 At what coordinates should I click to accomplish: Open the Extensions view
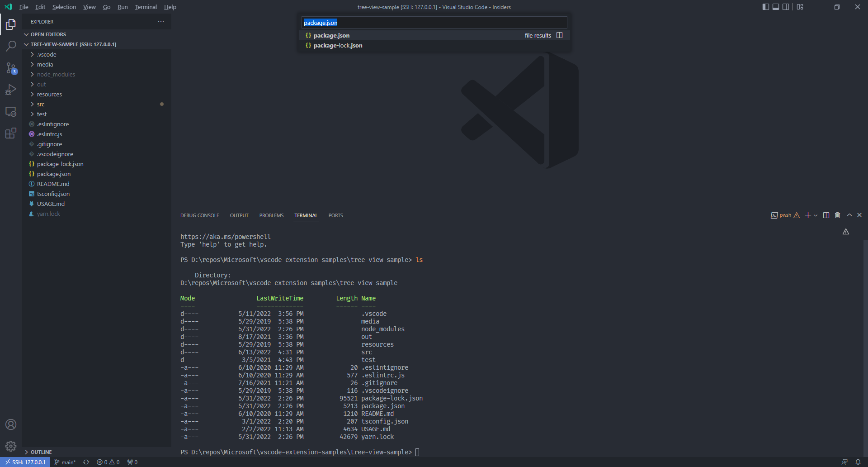11,133
